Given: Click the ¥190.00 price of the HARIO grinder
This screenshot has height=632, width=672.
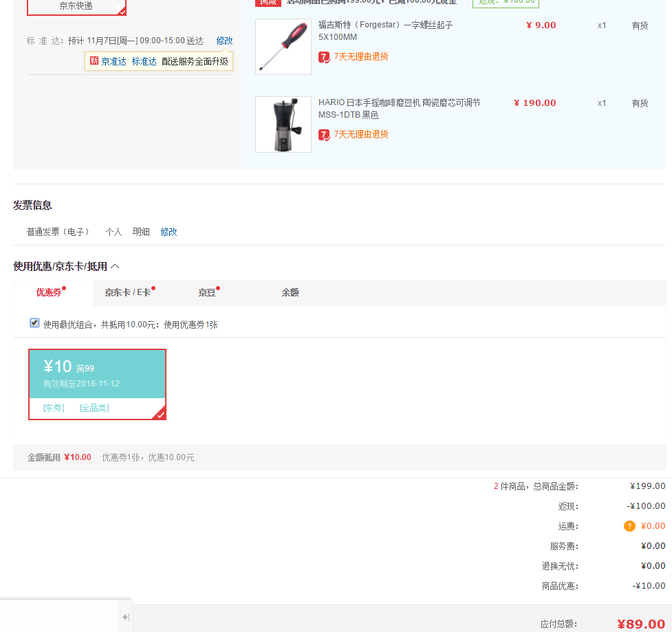Looking at the screenshot, I should point(535,103).
